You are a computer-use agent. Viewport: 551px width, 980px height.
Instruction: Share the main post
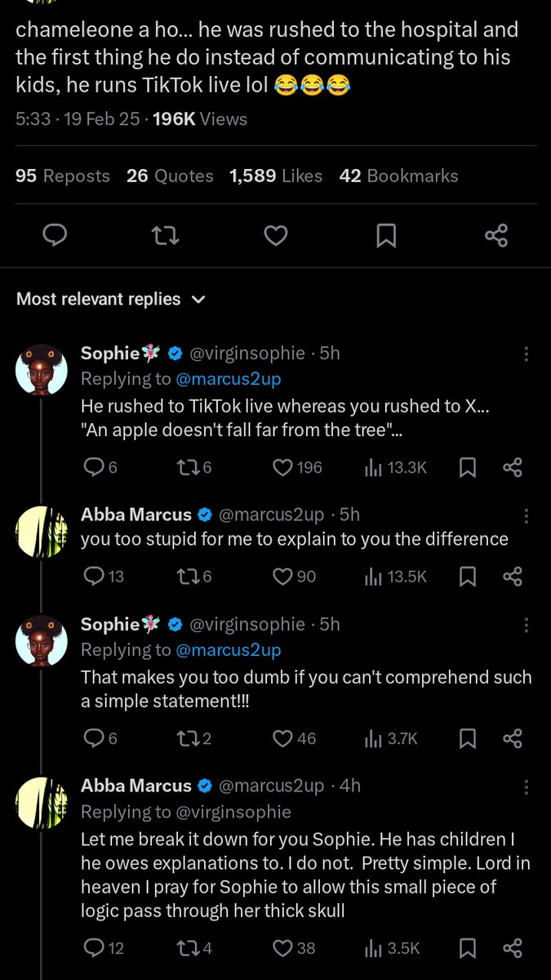click(x=496, y=236)
